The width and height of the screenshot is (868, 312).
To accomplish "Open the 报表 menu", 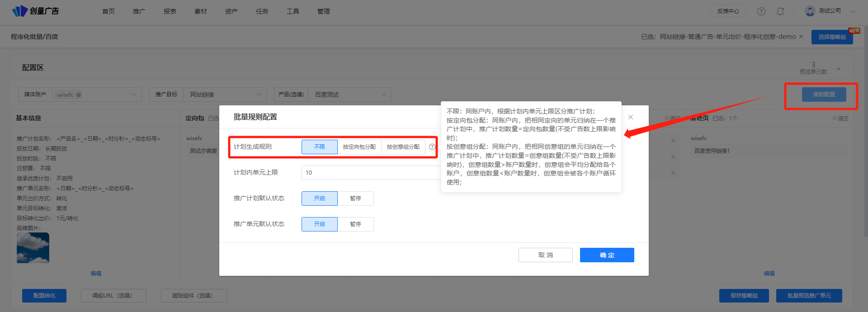I will click(170, 11).
